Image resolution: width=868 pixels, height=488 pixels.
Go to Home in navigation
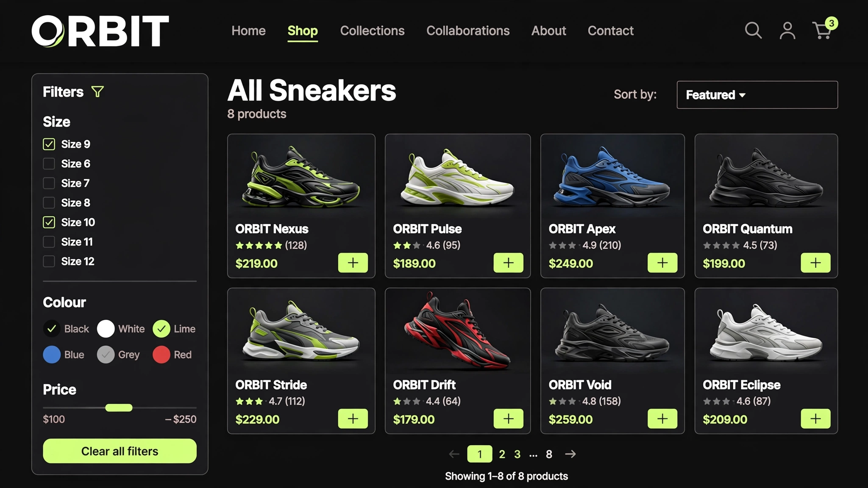point(248,30)
